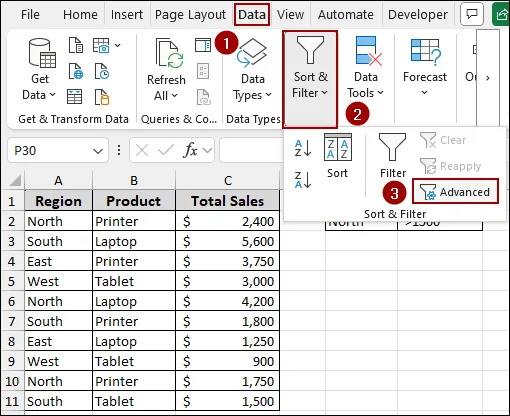Sort Z to A descending
The height and width of the screenshot is (416, 510).
pyautogui.click(x=303, y=180)
